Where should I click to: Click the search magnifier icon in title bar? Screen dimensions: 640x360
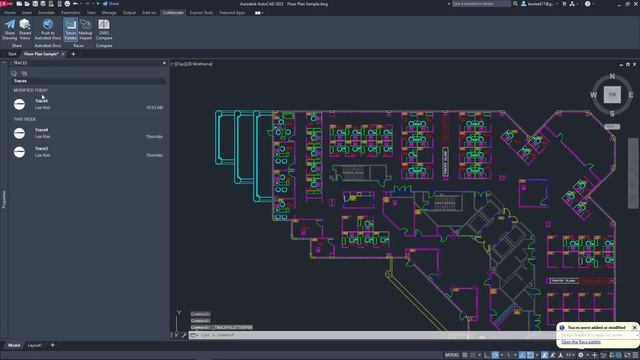pos(516,4)
